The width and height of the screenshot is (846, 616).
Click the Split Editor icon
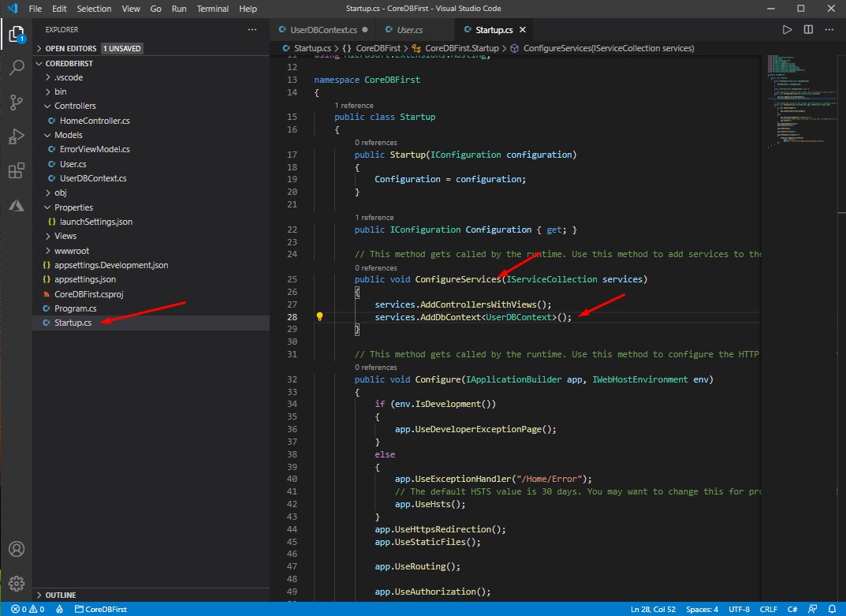[806, 29]
